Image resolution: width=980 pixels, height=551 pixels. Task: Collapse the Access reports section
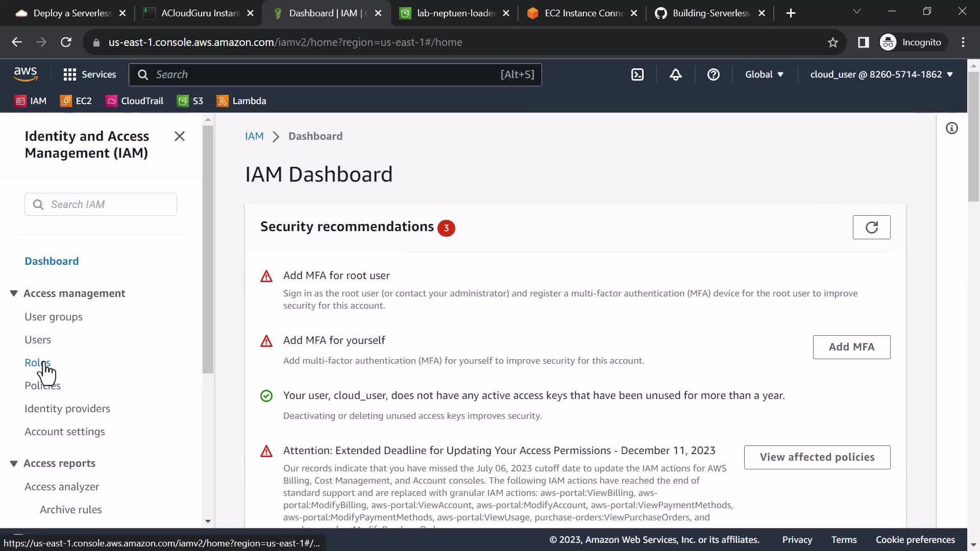click(14, 463)
